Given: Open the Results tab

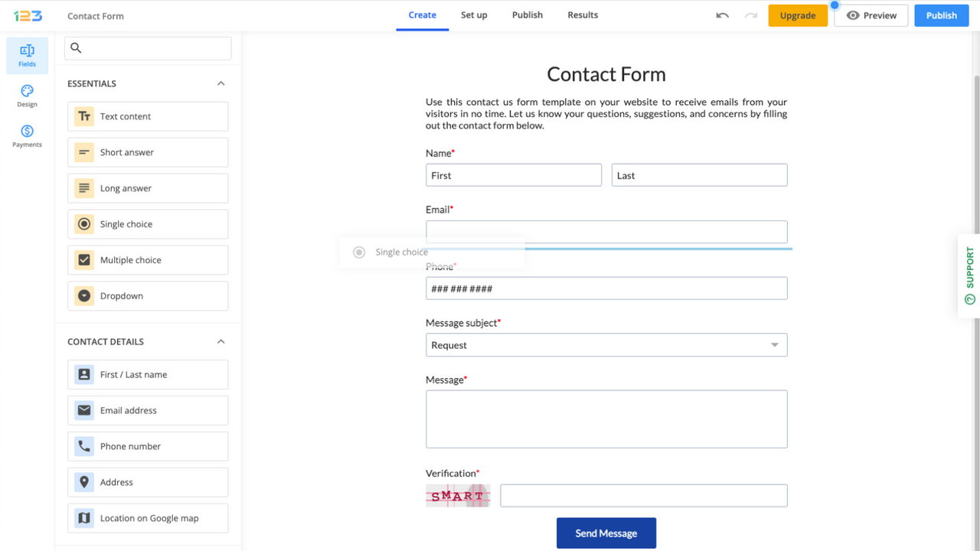Looking at the screenshot, I should tap(583, 15).
